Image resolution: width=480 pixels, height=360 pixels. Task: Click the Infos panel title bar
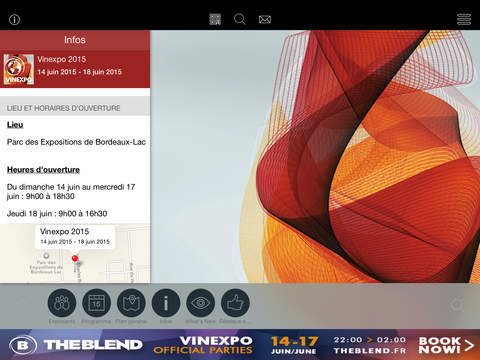pos(75,40)
